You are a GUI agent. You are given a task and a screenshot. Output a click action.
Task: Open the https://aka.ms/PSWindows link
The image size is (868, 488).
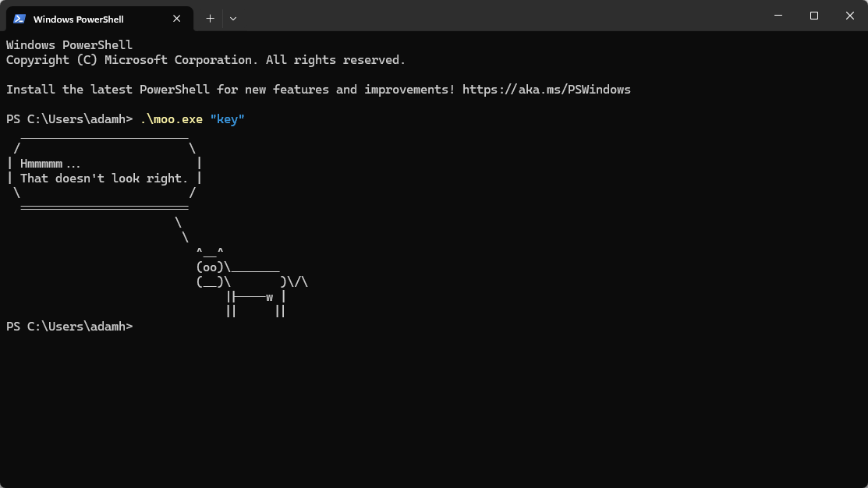coord(547,90)
